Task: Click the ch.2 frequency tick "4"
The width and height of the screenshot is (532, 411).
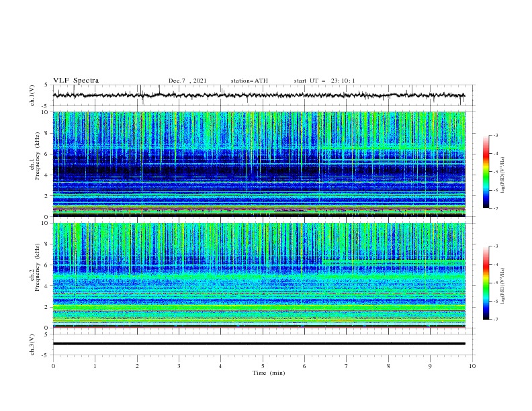Action: [46, 286]
